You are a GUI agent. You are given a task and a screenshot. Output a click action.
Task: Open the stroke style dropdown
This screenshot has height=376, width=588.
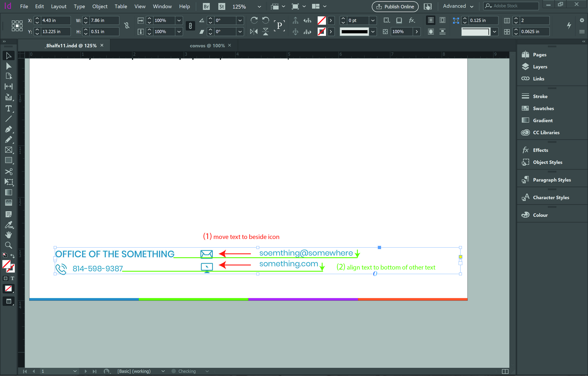(x=373, y=32)
